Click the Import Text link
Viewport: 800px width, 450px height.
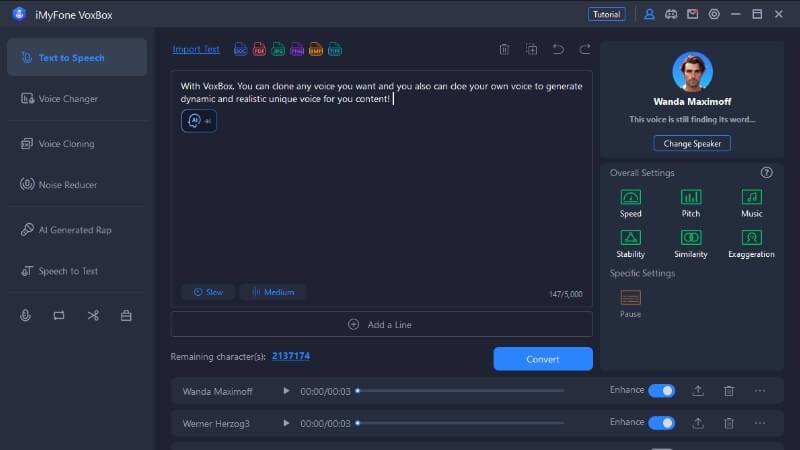pyautogui.click(x=196, y=49)
